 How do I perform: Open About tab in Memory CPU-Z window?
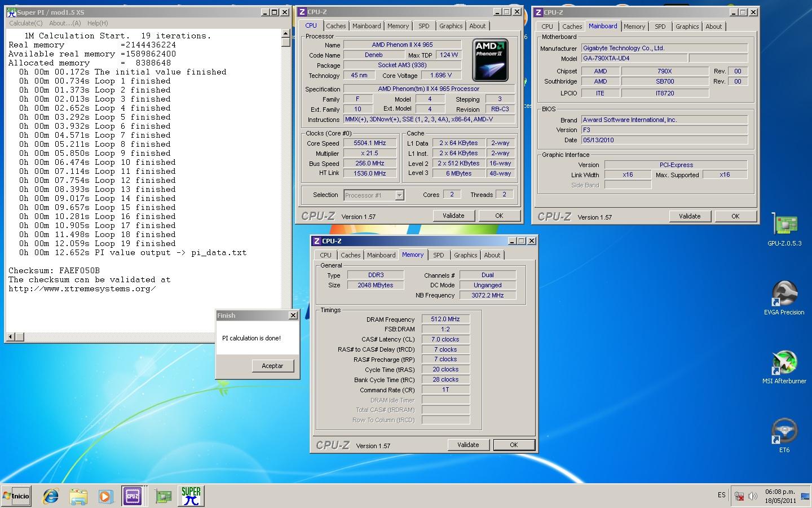[x=492, y=255]
